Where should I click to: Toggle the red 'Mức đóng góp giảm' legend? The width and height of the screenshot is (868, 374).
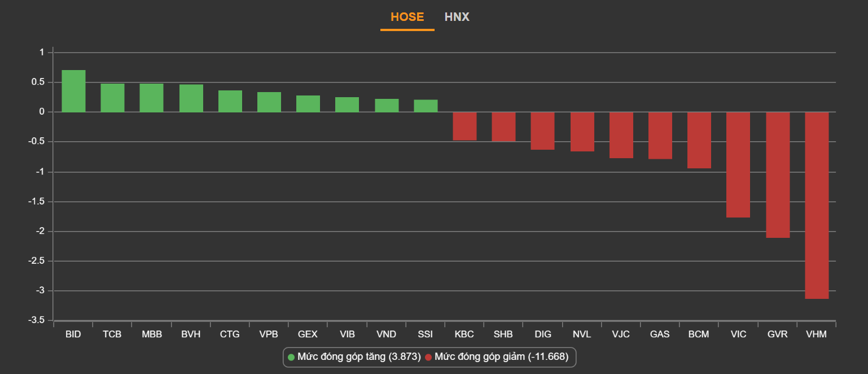[497, 357]
